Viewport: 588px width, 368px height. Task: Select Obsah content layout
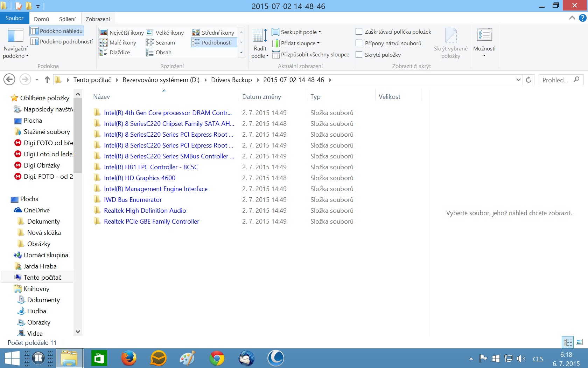coord(159,52)
